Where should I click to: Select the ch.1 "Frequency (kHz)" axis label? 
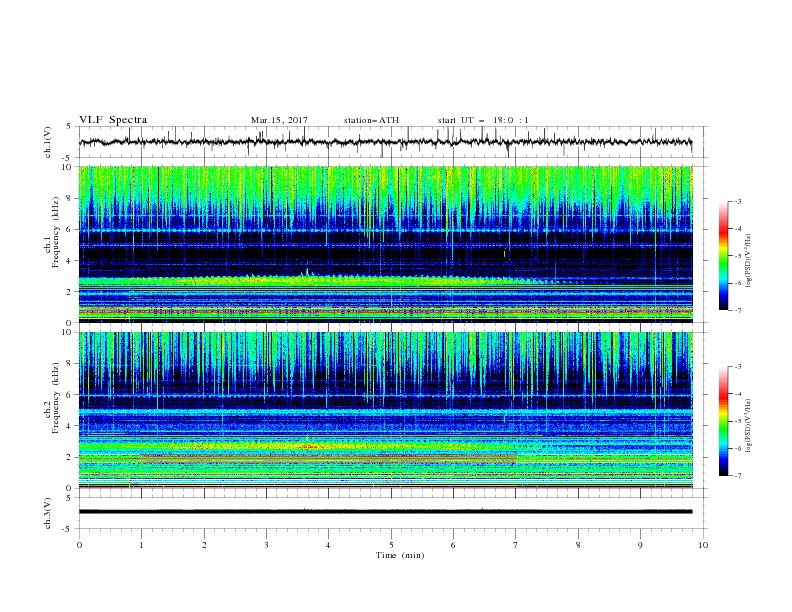56,233
